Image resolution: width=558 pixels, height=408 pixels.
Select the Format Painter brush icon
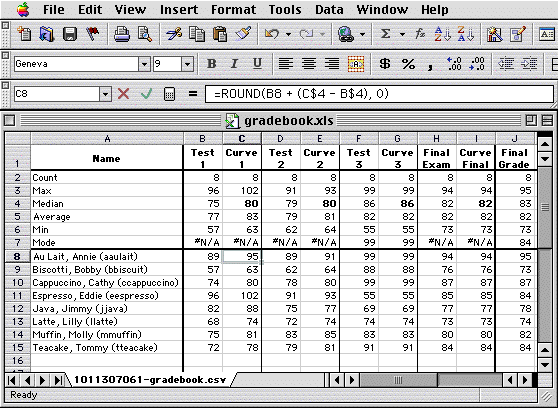tap(243, 35)
